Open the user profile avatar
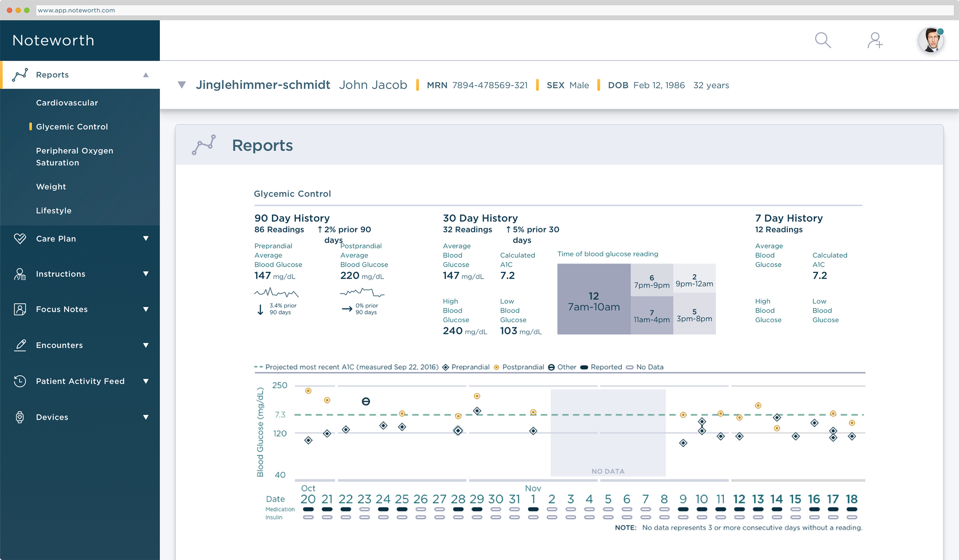The width and height of the screenshot is (959, 560). [931, 40]
